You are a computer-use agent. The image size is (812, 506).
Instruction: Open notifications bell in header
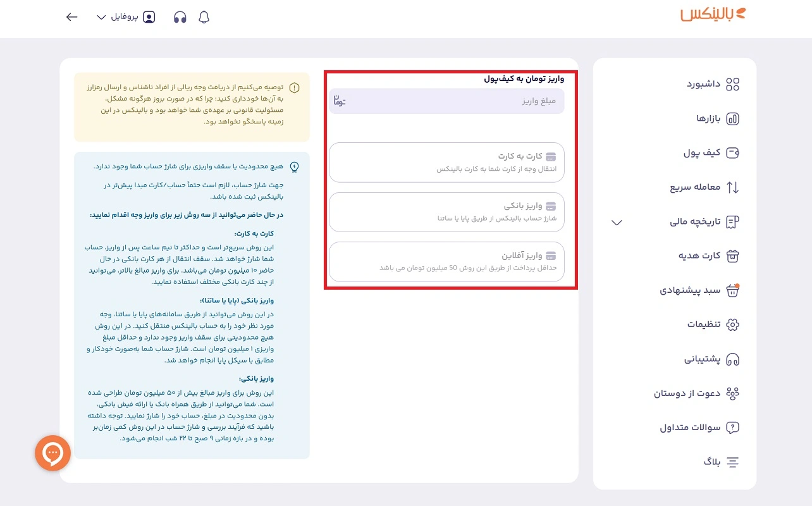tap(204, 17)
